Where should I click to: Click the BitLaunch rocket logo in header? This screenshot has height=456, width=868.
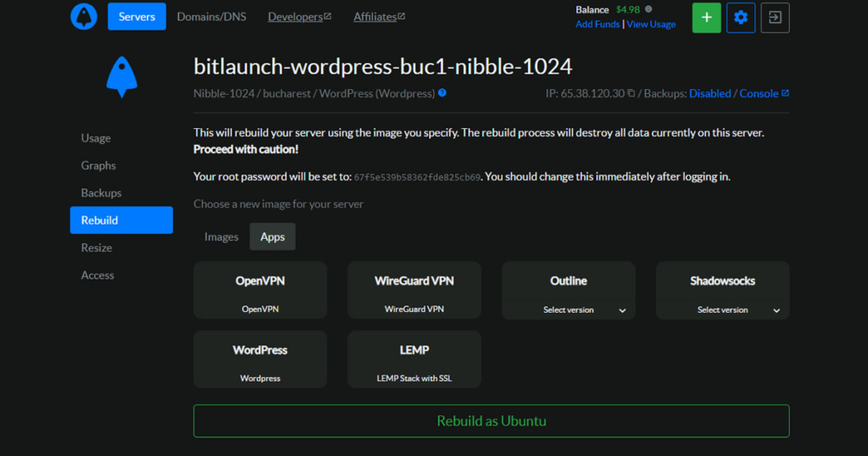84,17
